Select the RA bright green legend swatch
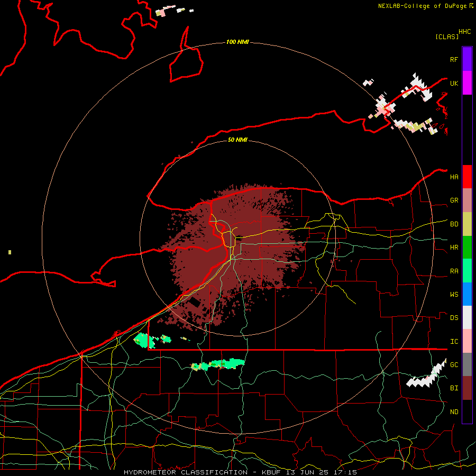 click(467, 271)
